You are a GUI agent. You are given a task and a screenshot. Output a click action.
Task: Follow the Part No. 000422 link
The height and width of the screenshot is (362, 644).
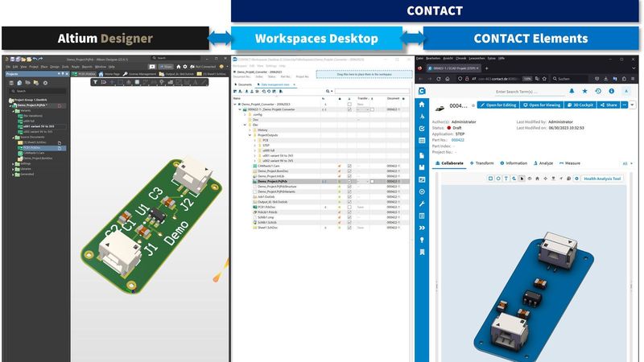click(x=457, y=140)
